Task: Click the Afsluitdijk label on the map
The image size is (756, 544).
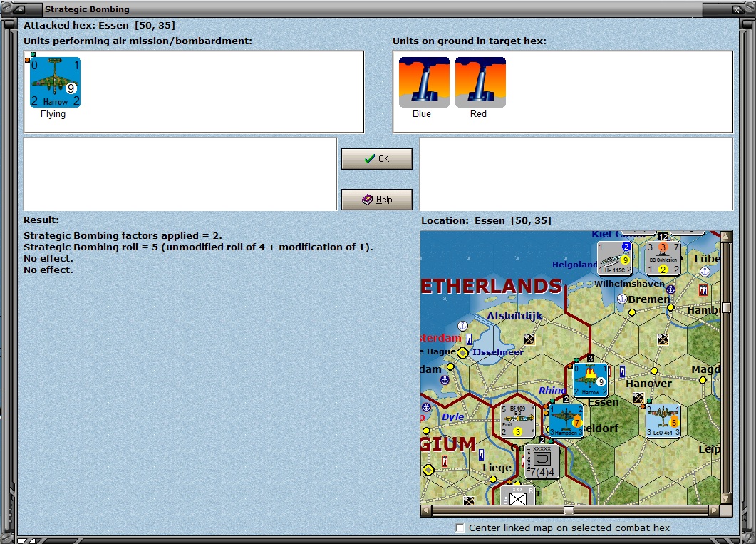Action: pyautogui.click(x=514, y=316)
